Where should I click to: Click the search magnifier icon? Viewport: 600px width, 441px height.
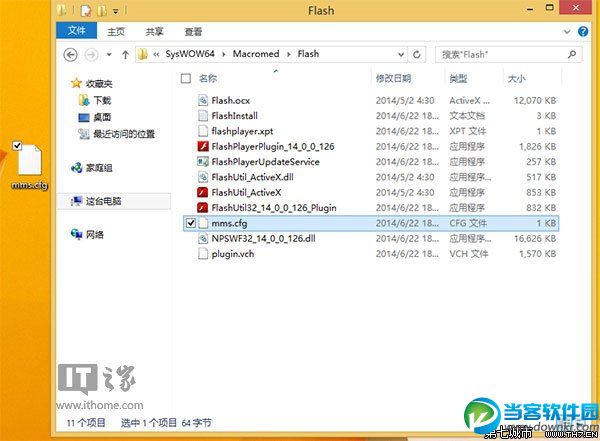tap(572, 54)
